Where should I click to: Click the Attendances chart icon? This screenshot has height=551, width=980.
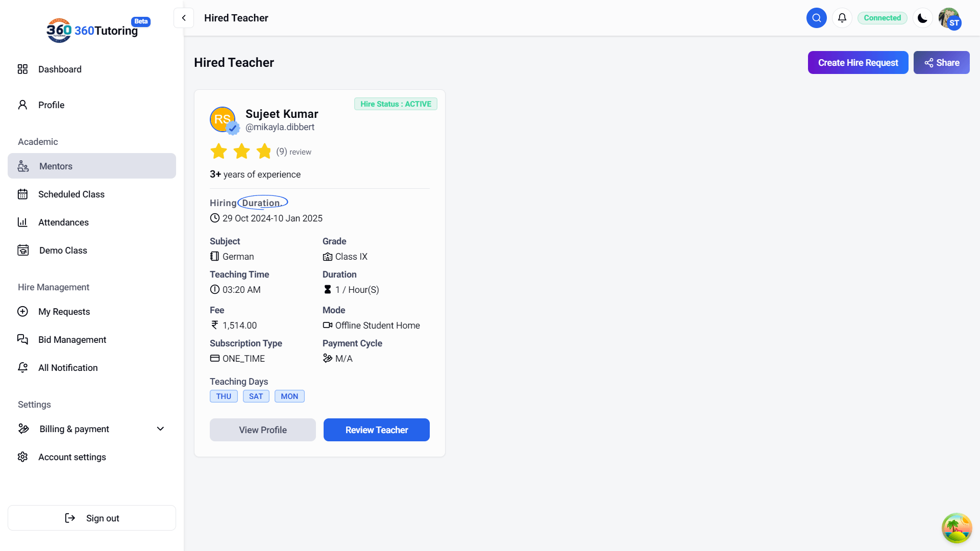click(22, 222)
